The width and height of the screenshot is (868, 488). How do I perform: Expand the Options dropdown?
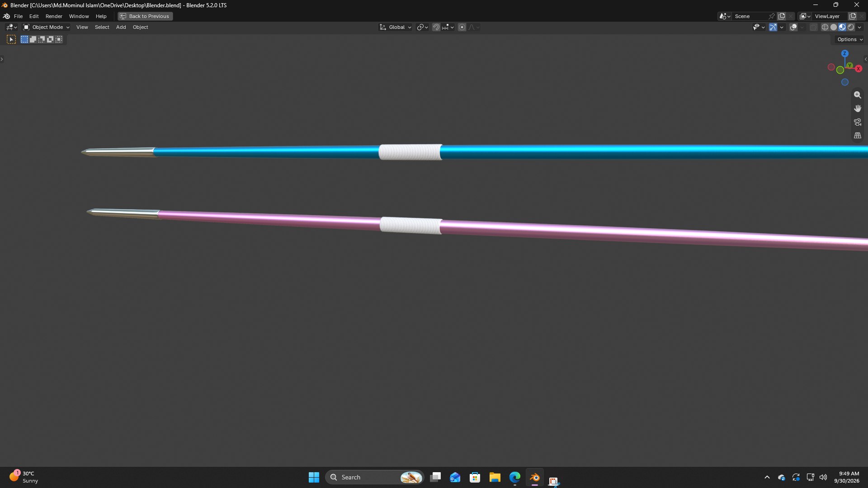pos(850,40)
